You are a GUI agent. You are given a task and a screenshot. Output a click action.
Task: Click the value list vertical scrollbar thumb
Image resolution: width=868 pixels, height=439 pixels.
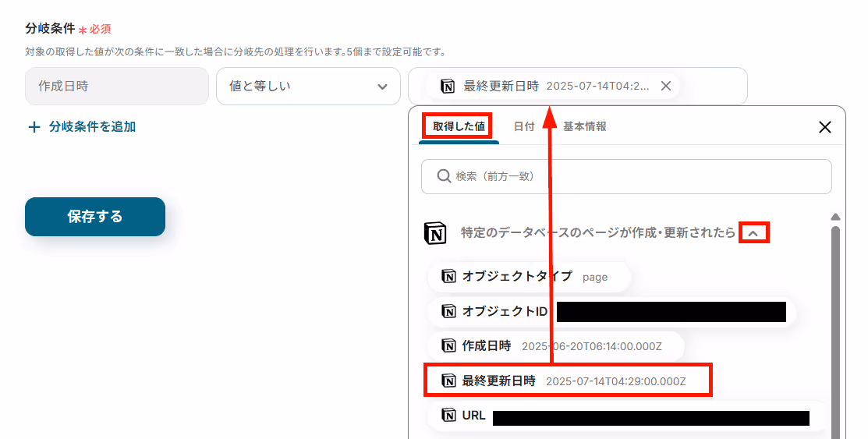click(836, 332)
